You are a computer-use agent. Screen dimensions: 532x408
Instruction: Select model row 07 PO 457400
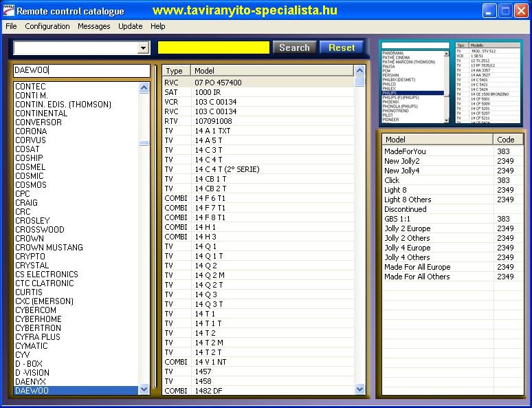click(x=258, y=83)
